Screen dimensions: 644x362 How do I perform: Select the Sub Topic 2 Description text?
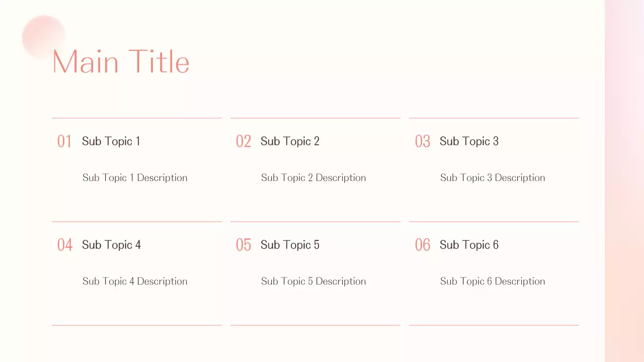pos(313,177)
